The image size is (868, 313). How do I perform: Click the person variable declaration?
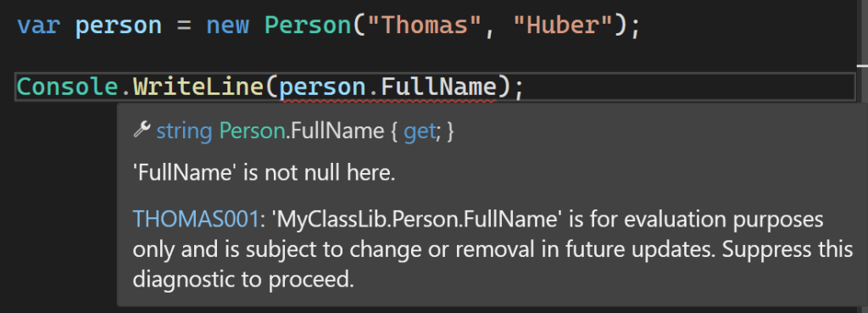pos(118,26)
